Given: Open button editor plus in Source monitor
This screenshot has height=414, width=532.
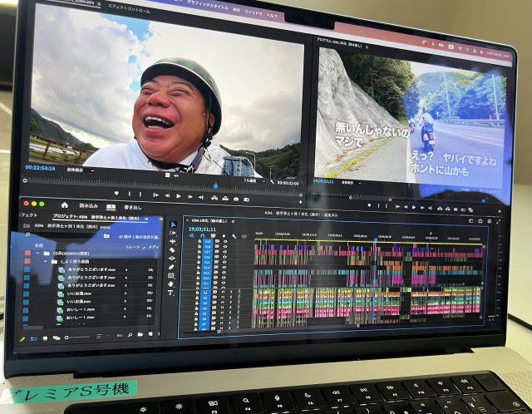Looking at the screenshot, I should coord(300,202).
